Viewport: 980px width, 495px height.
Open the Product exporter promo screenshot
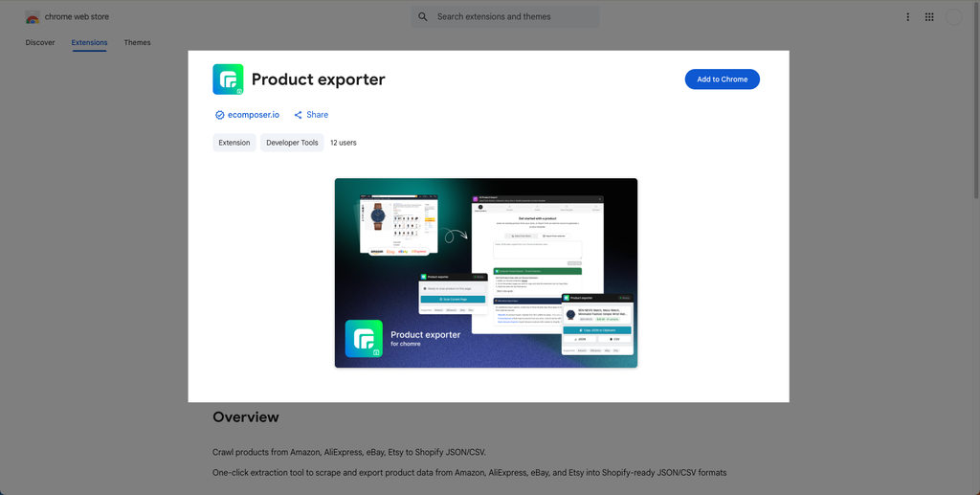[x=486, y=273]
